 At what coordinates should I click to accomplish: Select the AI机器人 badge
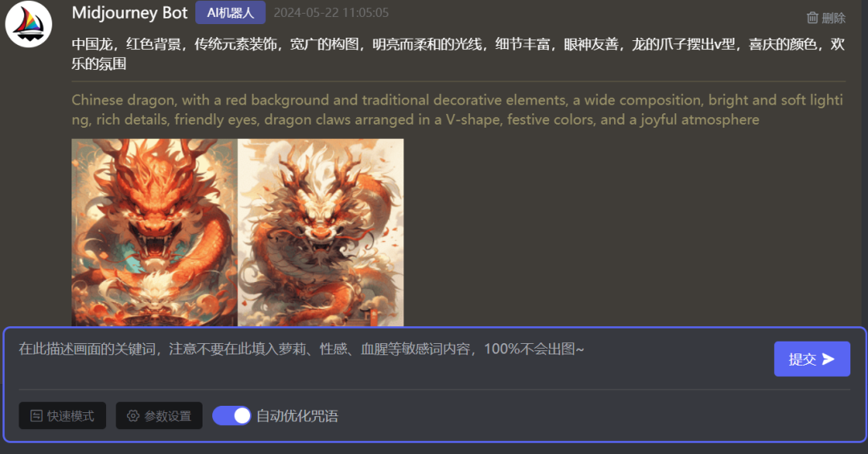[x=231, y=13]
